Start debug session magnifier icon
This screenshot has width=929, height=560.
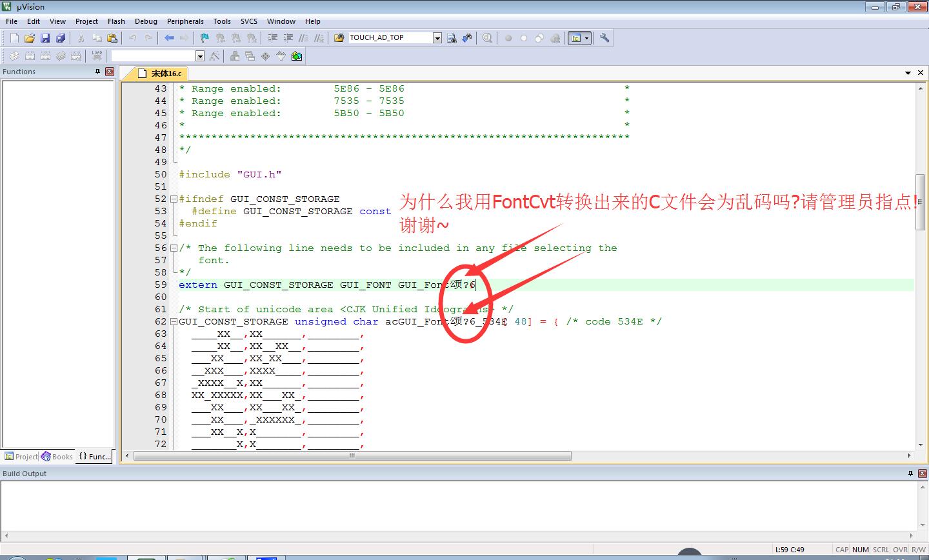tap(487, 38)
